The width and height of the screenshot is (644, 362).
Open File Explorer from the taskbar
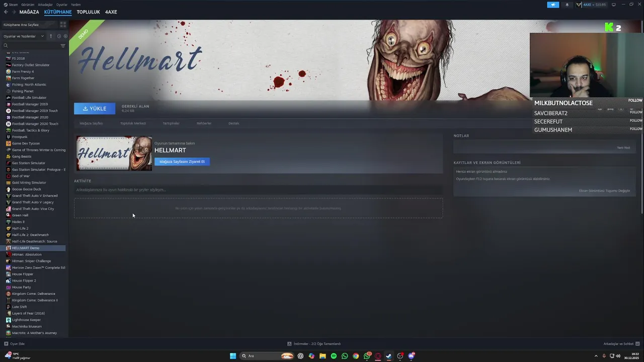323,356
